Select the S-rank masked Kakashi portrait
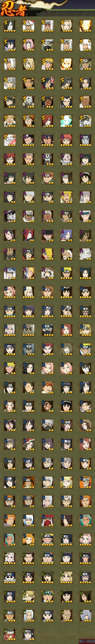This screenshot has height=644, width=95. [x=47, y=45]
